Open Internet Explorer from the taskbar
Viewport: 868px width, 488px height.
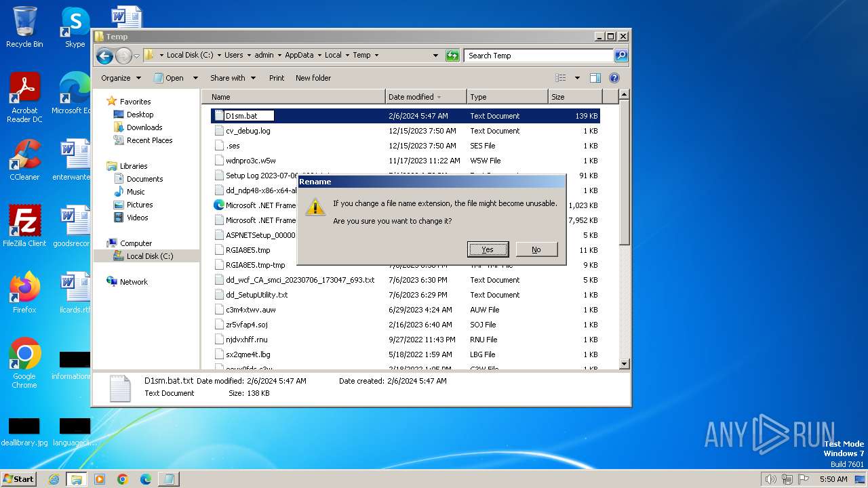54,479
